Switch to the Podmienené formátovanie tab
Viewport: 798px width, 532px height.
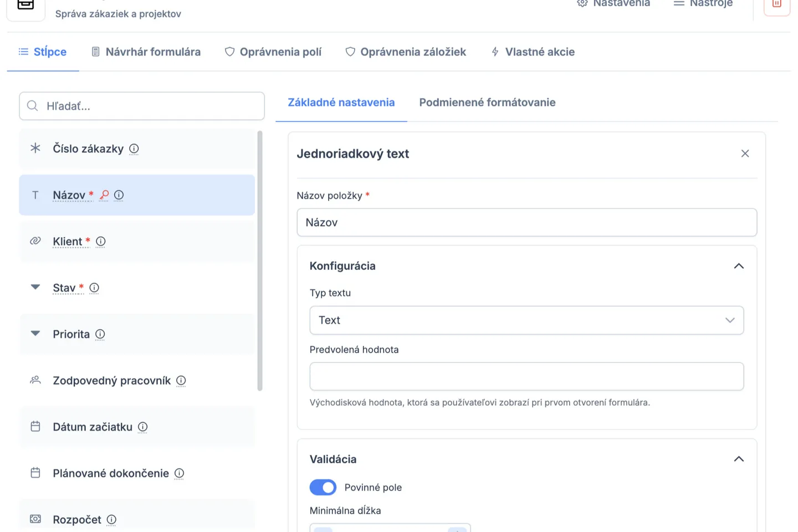[x=487, y=103]
